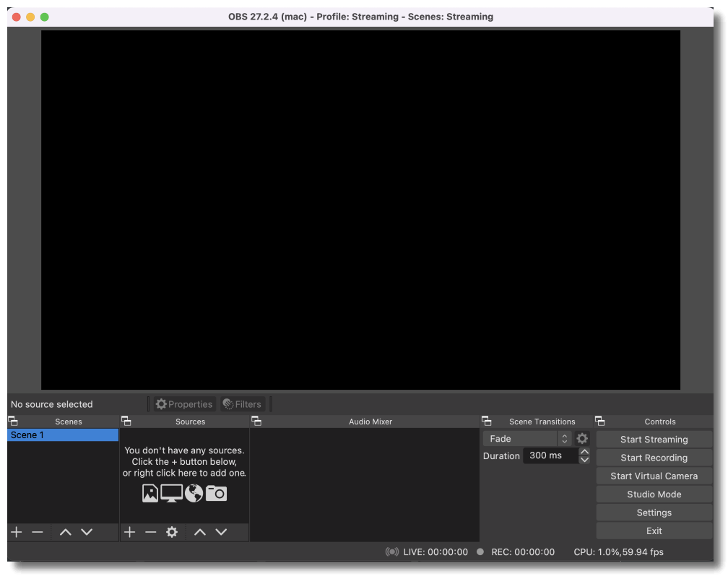Click the CPU: 1.0%,59.94 fps status

pyautogui.click(x=618, y=552)
